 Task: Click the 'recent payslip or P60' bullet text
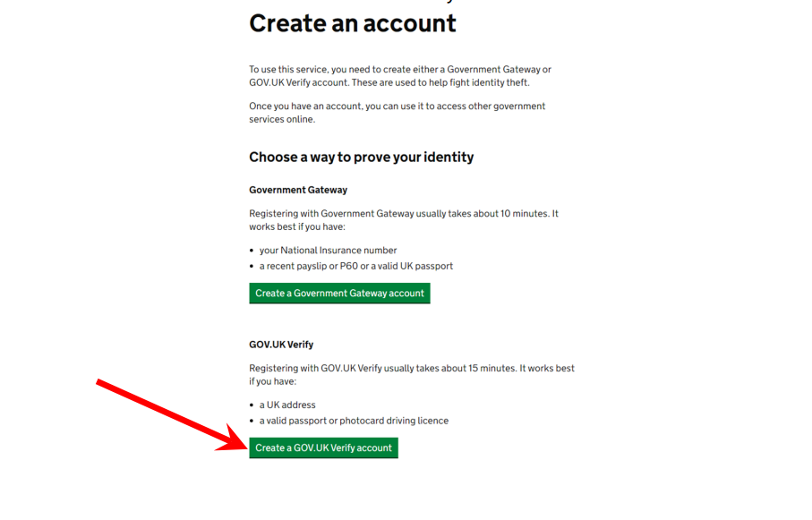pos(355,266)
